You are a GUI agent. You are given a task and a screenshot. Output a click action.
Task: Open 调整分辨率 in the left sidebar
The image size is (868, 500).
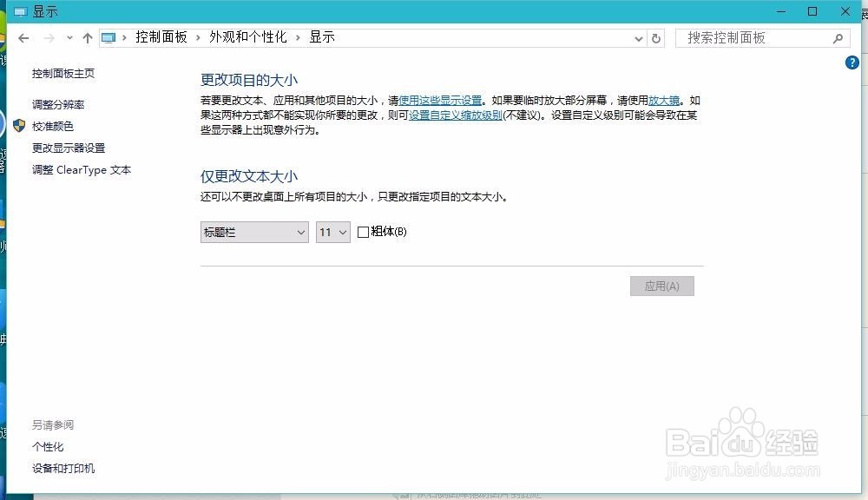(x=58, y=104)
